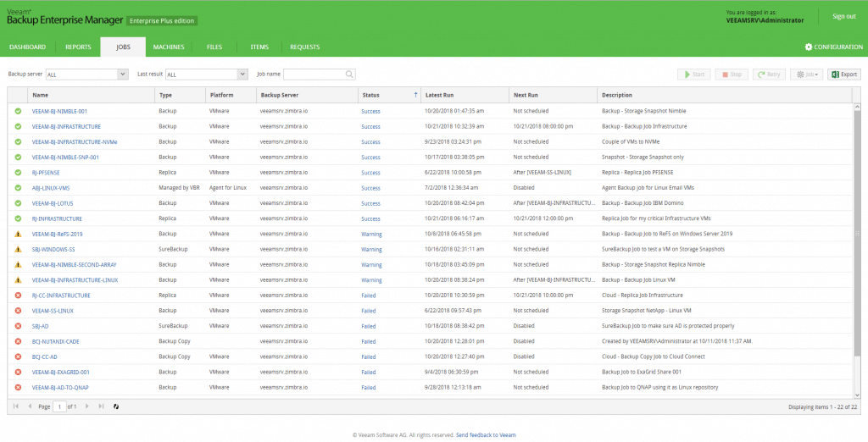Click the success icon for RJ-PFSENSE
The image size is (868, 442).
pyautogui.click(x=18, y=173)
